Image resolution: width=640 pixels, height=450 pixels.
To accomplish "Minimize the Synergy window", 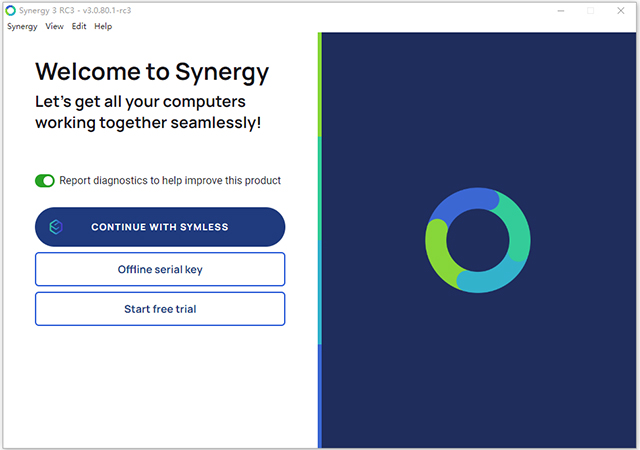I will [561, 11].
